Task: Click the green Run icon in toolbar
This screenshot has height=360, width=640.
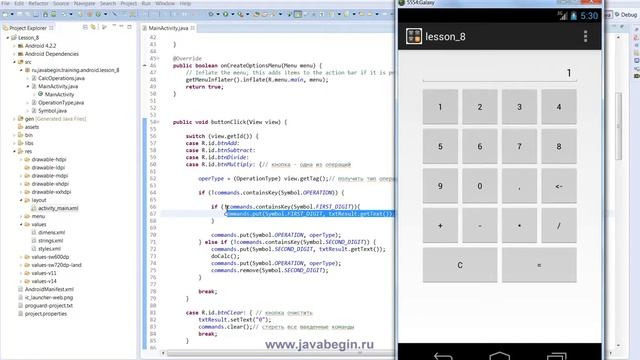Action: 225,14
